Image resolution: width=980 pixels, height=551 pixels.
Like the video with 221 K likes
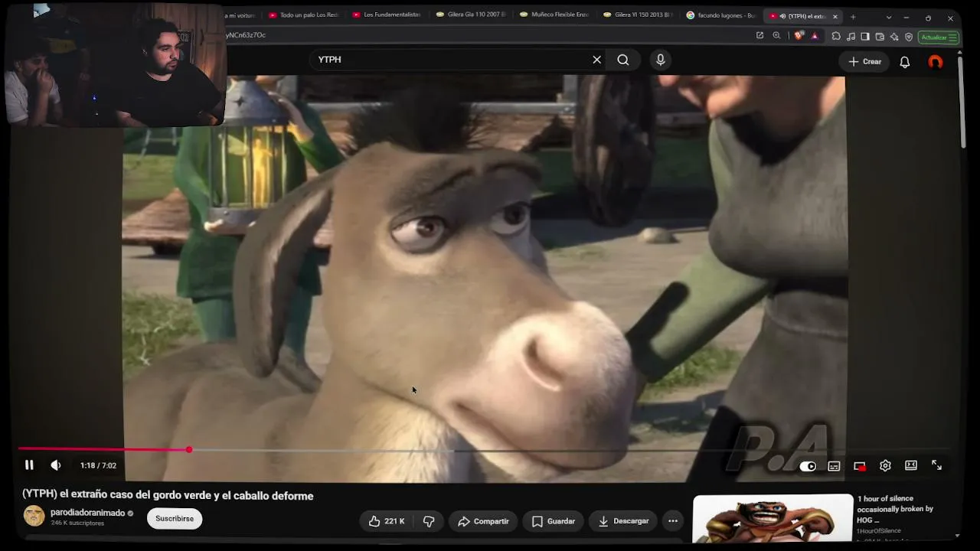click(x=386, y=521)
